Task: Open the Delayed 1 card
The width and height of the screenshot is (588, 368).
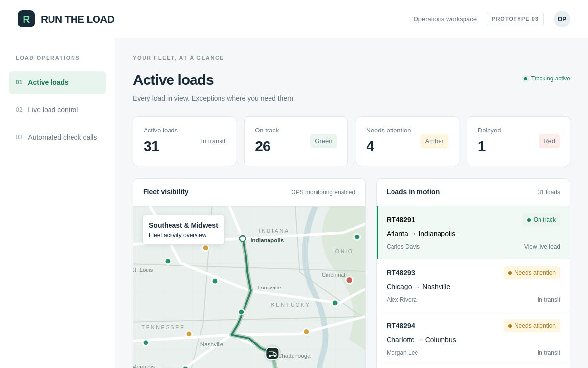Action: click(x=518, y=141)
